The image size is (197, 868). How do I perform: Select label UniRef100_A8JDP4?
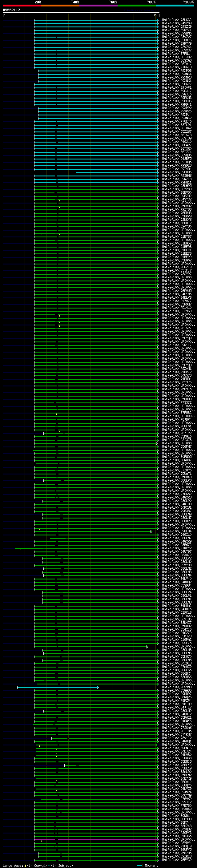pos(177,419)
